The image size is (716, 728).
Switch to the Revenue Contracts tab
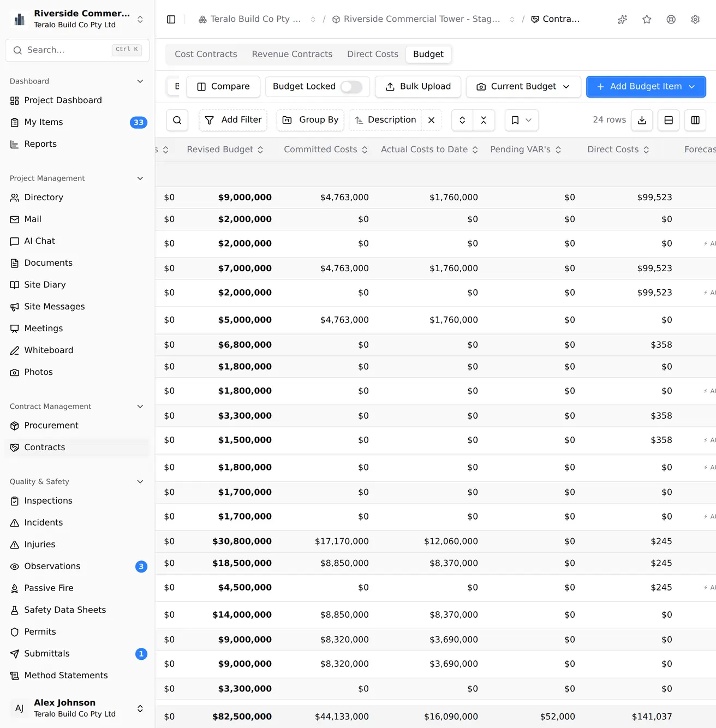pos(292,54)
